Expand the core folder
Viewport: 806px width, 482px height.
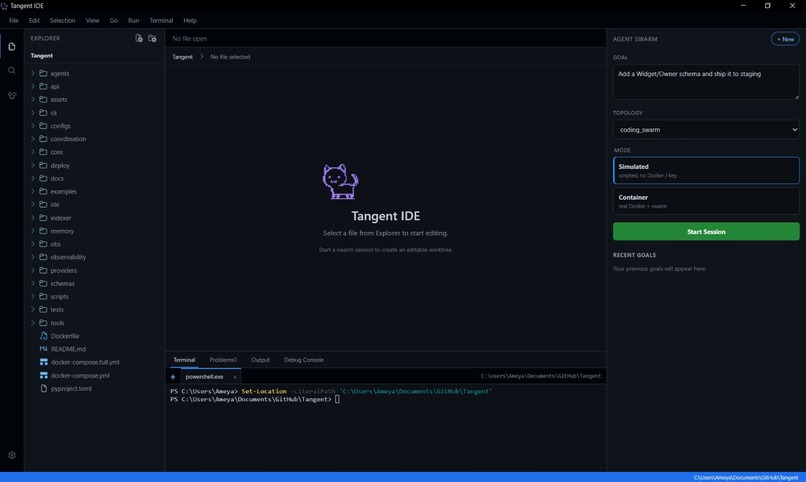33,152
